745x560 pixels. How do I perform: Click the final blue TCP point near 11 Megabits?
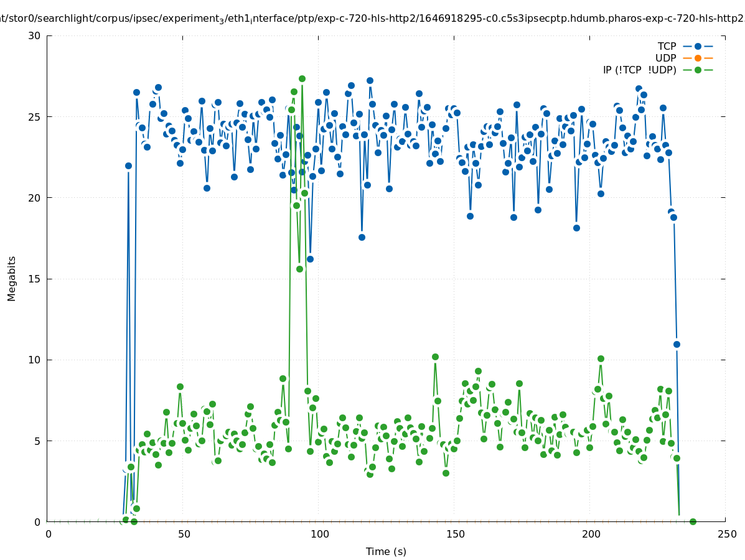pyautogui.click(x=677, y=344)
